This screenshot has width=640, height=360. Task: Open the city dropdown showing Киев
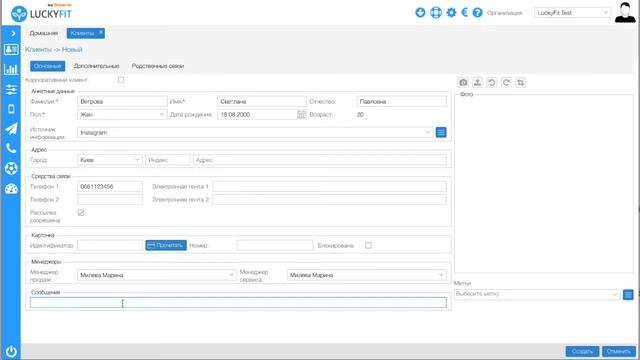point(109,160)
